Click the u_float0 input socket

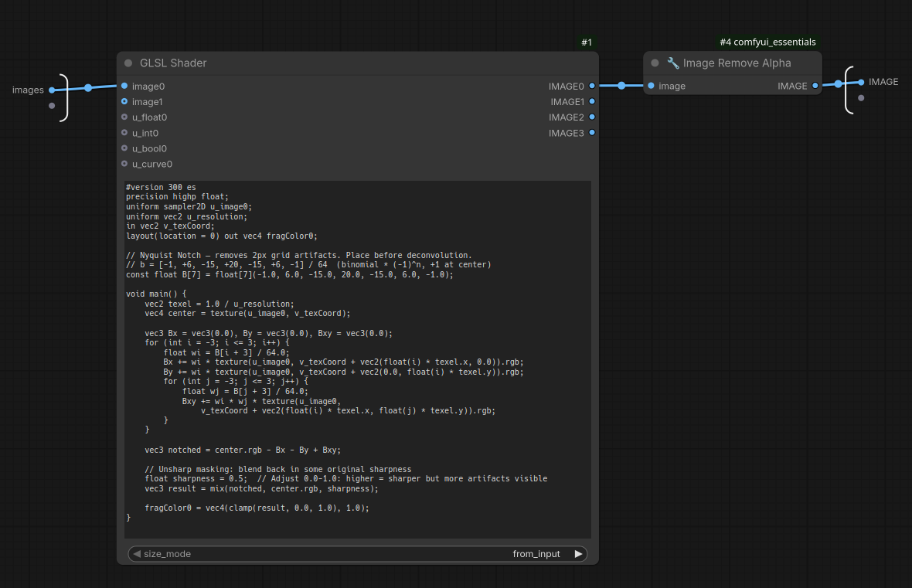tap(124, 117)
